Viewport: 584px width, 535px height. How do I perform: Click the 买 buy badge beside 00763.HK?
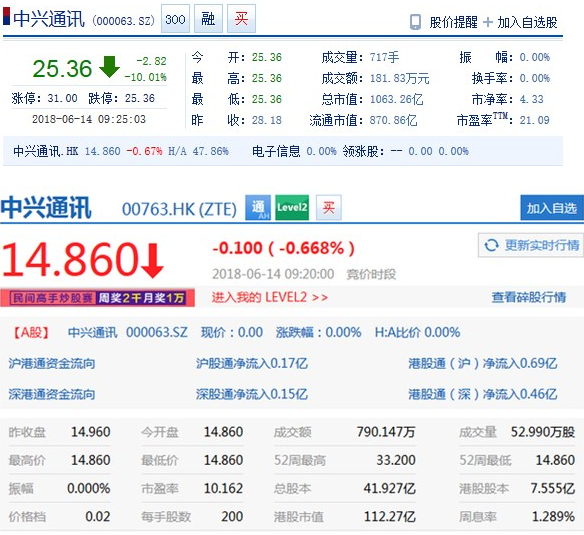328,207
